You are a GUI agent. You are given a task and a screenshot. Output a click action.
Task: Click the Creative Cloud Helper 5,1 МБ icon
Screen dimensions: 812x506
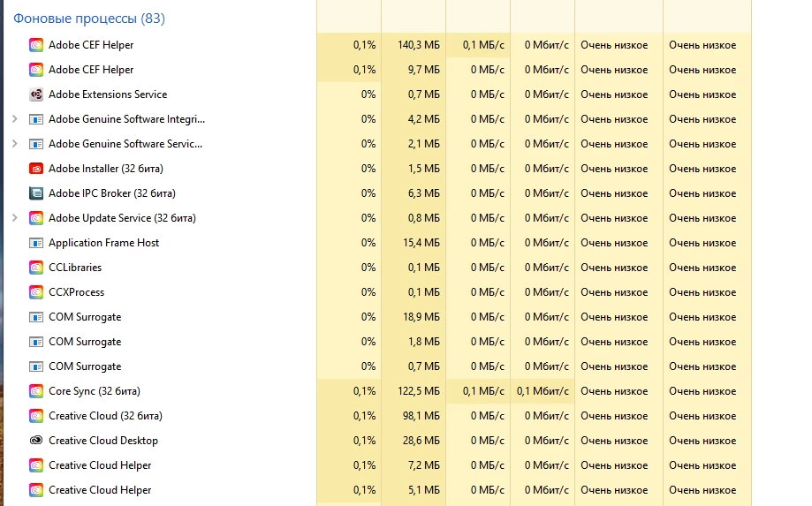tap(35, 490)
